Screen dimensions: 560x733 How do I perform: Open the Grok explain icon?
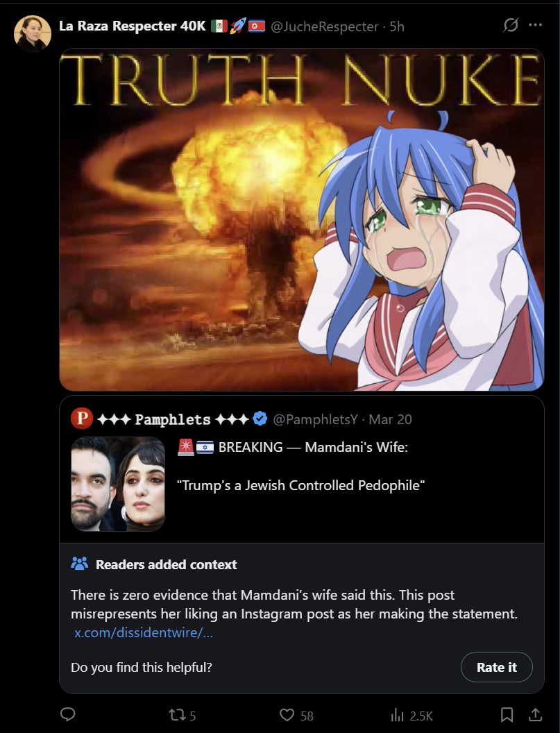[x=511, y=25]
